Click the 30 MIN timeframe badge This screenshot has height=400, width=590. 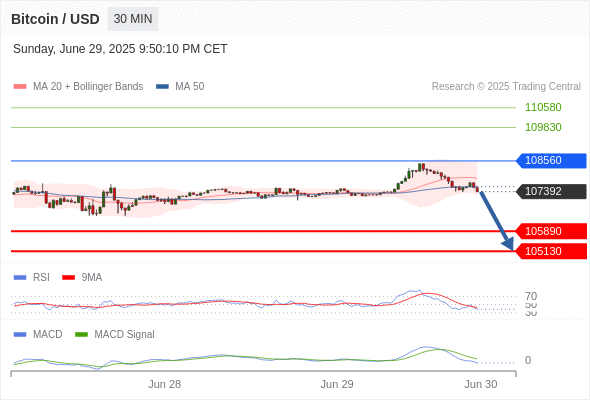pyautogui.click(x=133, y=19)
